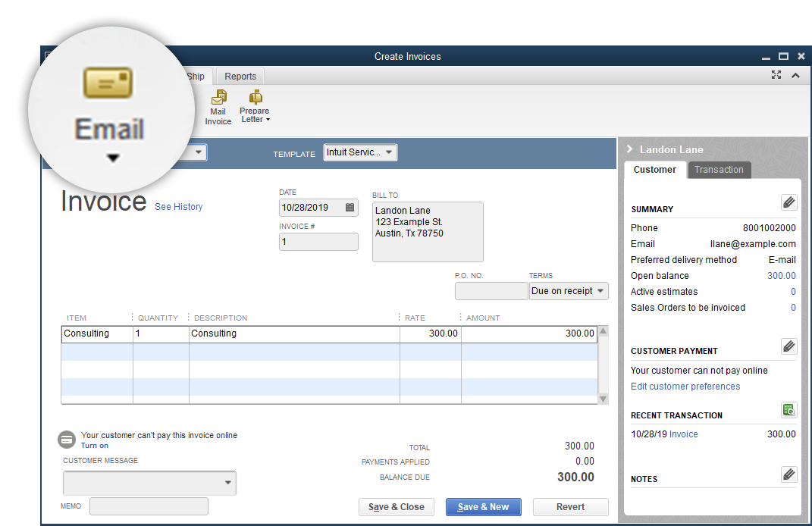Open the Template dropdown
Viewport: 812px width, 526px height.
pyautogui.click(x=360, y=152)
